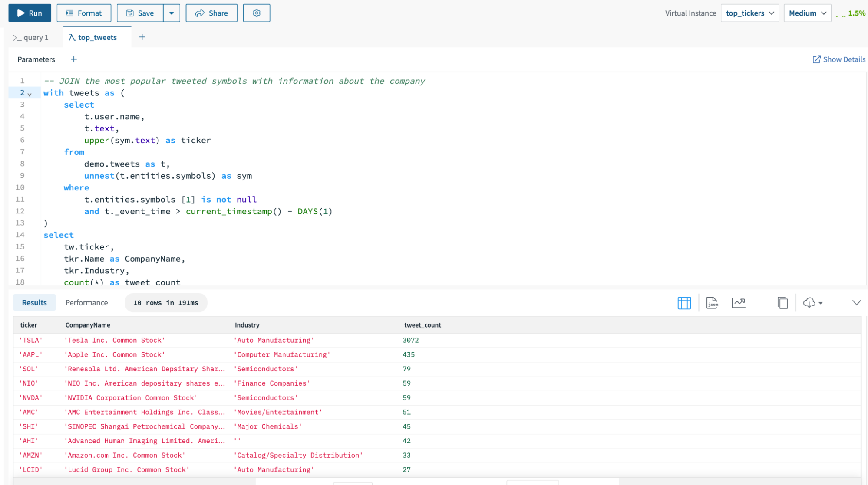Click the Share button
This screenshot has height=485, width=868.
[x=211, y=13]
